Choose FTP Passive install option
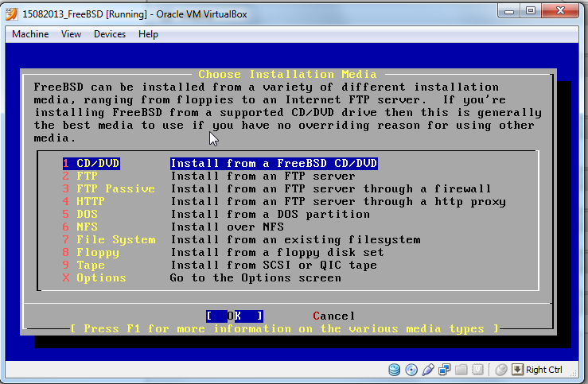Image resolution: width=588 pixels, height=384 pixels. tap(115, 188)
